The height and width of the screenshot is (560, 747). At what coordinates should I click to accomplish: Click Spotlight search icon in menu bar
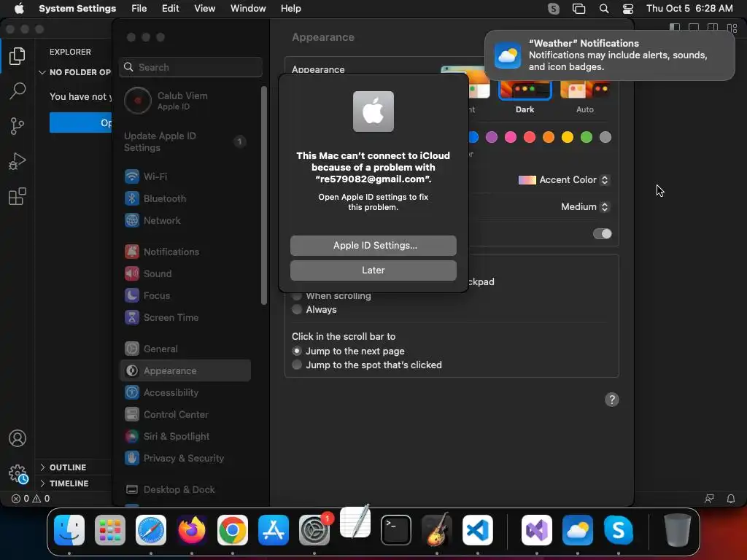click(x=604, y=9)
